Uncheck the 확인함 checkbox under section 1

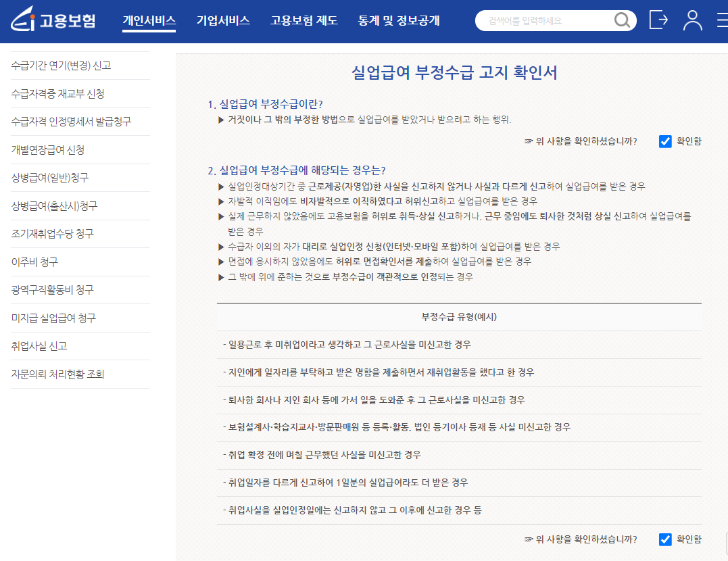(664, 142)
